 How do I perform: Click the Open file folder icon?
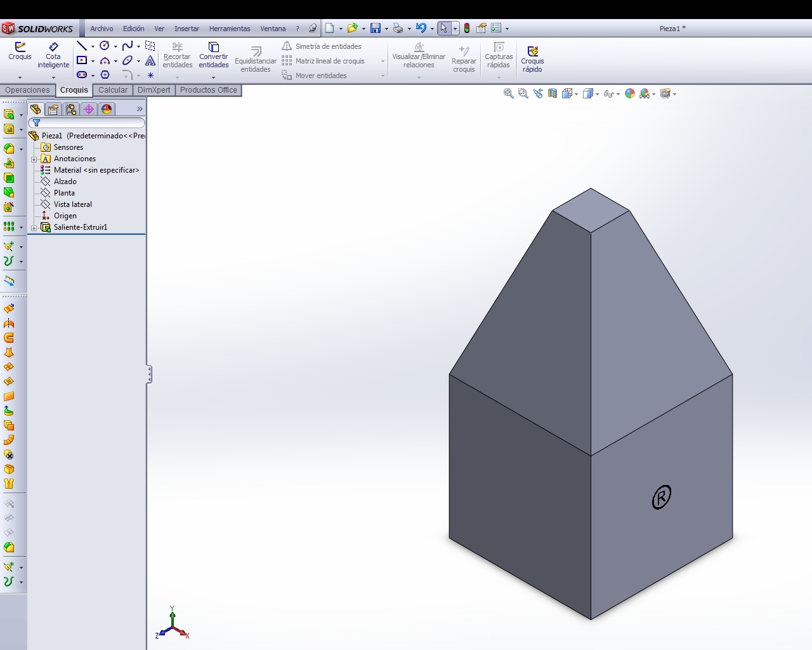(x=352, y=29)
